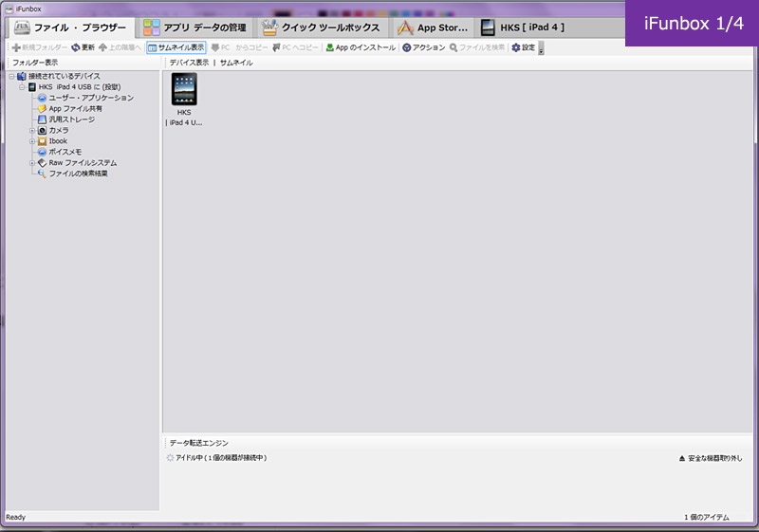Select the HKS iPad 4 USB tree entry
The height and width of the screenshot is (532, 759).
[x=80, y=87]
